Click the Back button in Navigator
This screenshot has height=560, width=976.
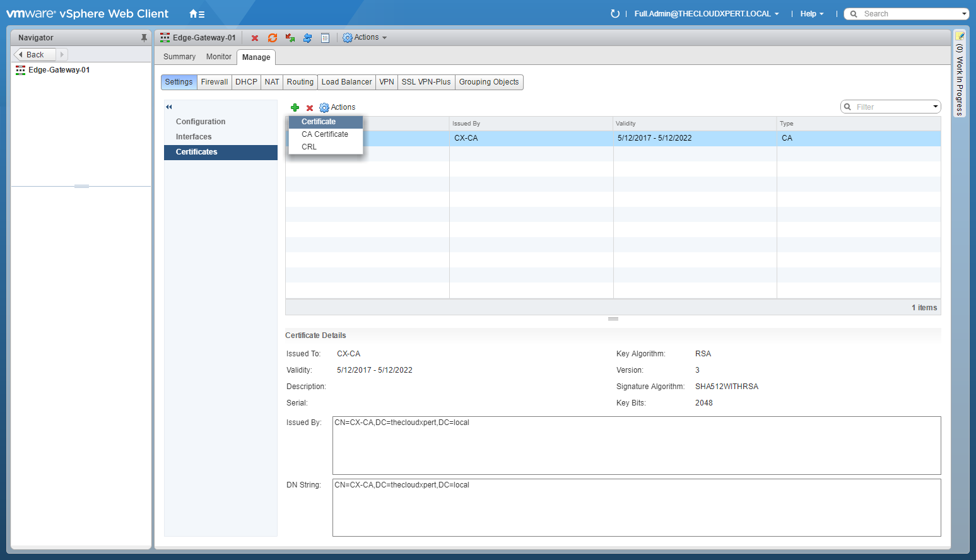click(35, 55)
